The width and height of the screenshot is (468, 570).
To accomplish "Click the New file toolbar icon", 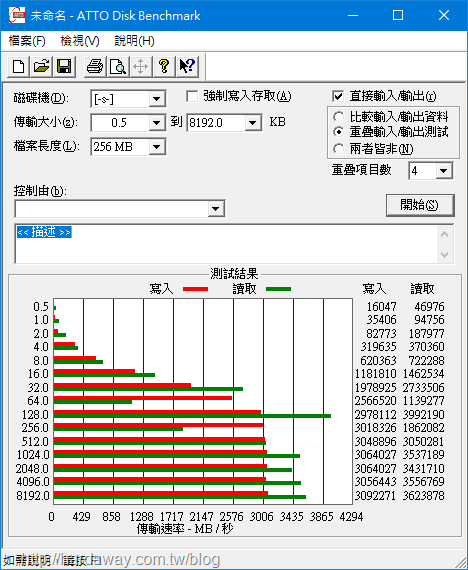I will (19, 67).
